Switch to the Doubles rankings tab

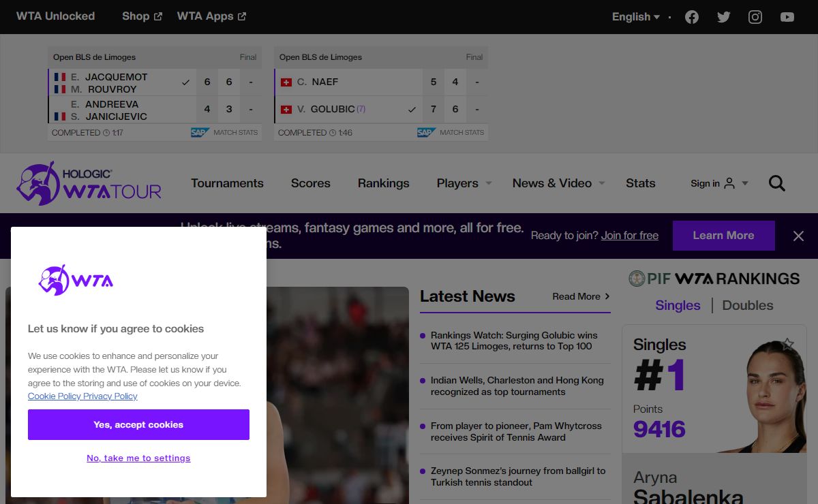click(748, 305)
